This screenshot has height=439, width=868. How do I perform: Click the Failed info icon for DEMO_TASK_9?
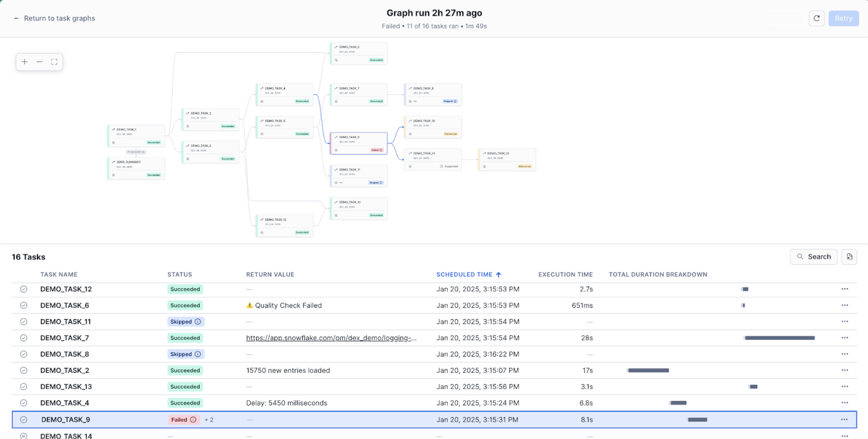point(193,420)
